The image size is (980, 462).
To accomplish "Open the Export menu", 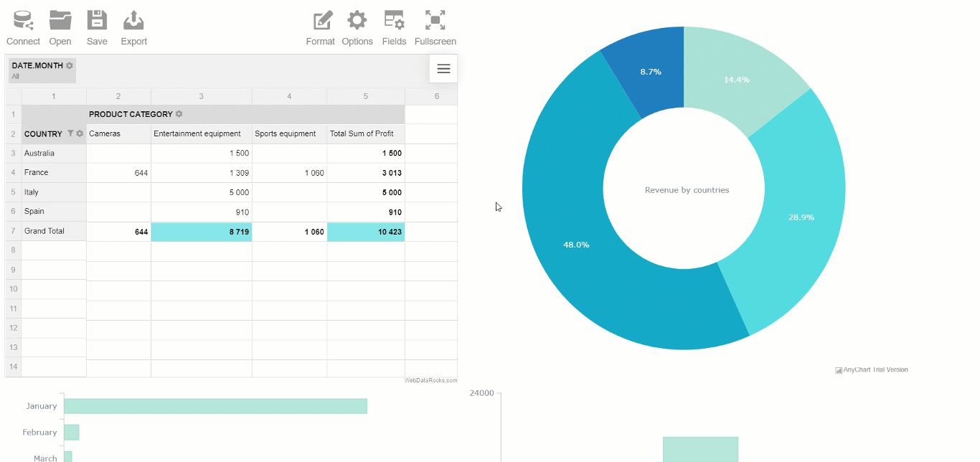I will tap(133, 29).
